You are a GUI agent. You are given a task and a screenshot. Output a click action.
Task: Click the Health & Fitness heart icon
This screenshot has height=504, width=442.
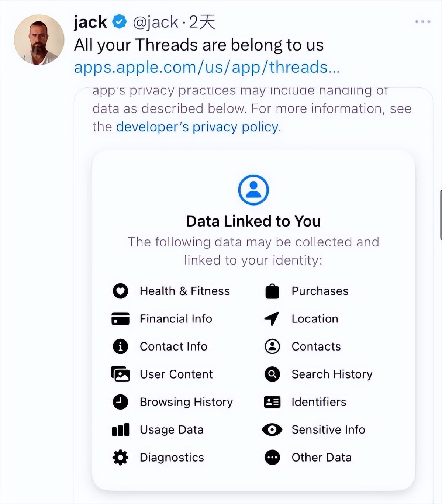click(120, 291)
